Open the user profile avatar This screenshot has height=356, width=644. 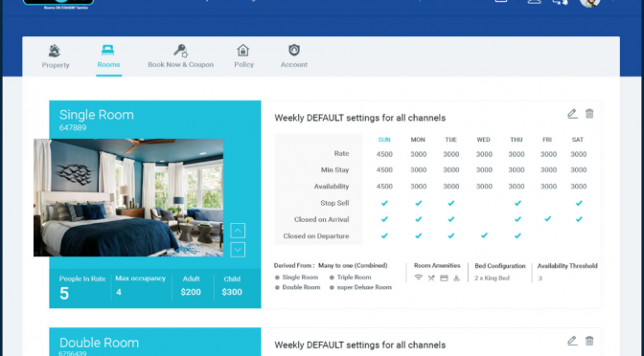click(589, 3)
